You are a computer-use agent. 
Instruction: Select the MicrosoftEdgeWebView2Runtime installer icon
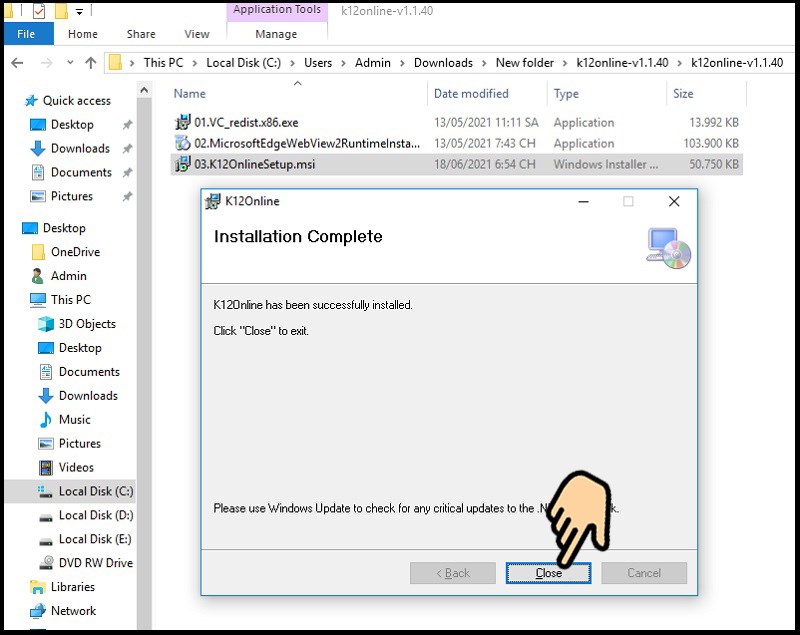[x=183, y=143]
